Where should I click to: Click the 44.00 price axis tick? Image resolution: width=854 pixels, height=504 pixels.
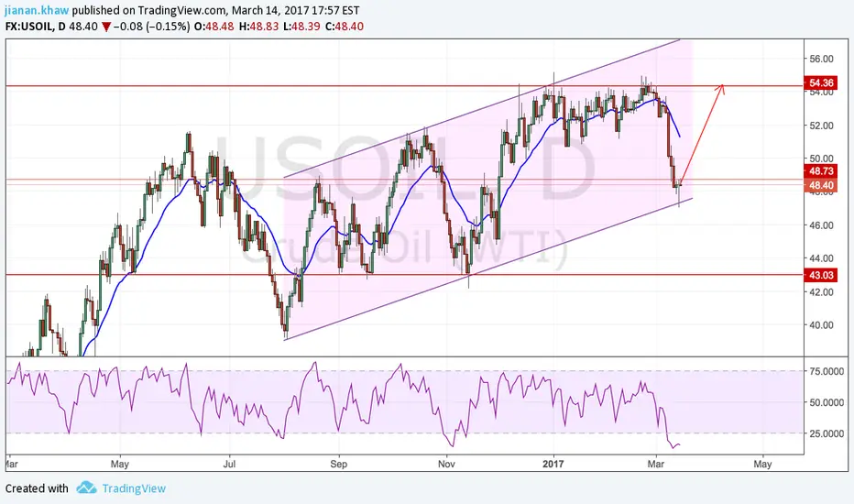click(821, 258)
